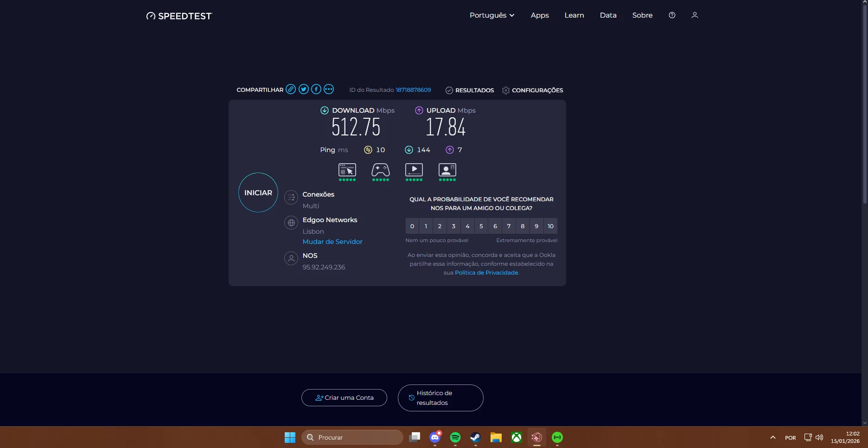Open the Português language dropdown
Image resolution: width=868 pixels, height=448 pixels.
(x=492, y=15)
